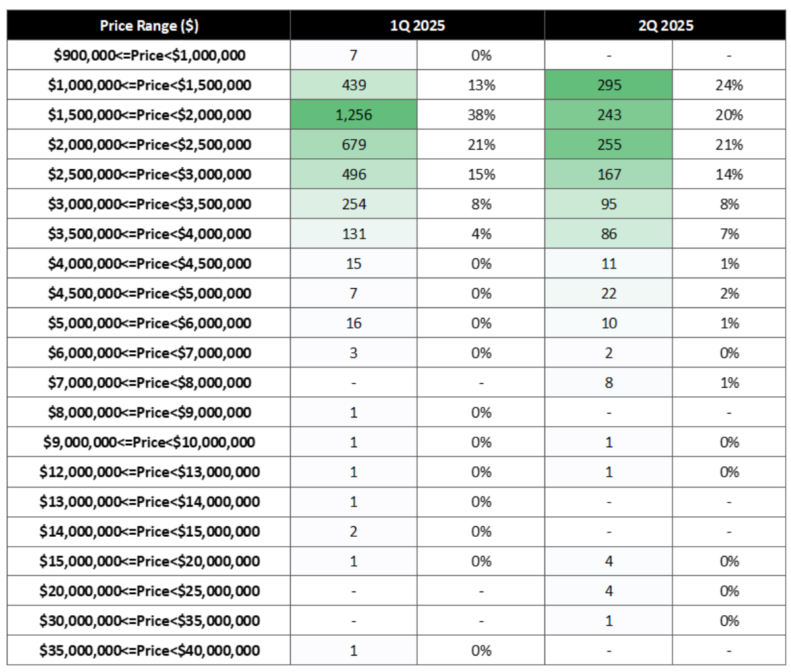The height and width of the screenshot is (672, 791).
Task: Click the 131 count cell
Action: pyautogui.click(x=354, y=233)
